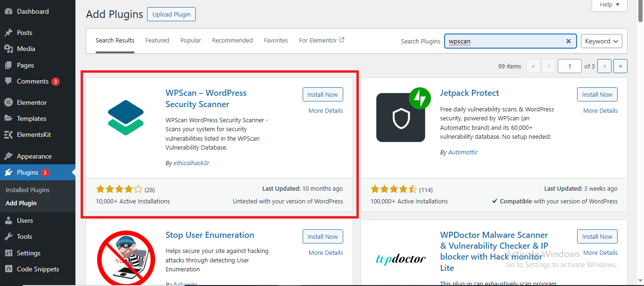Click the Templates folder icon
644x286 pixels.
pos(8,118)
